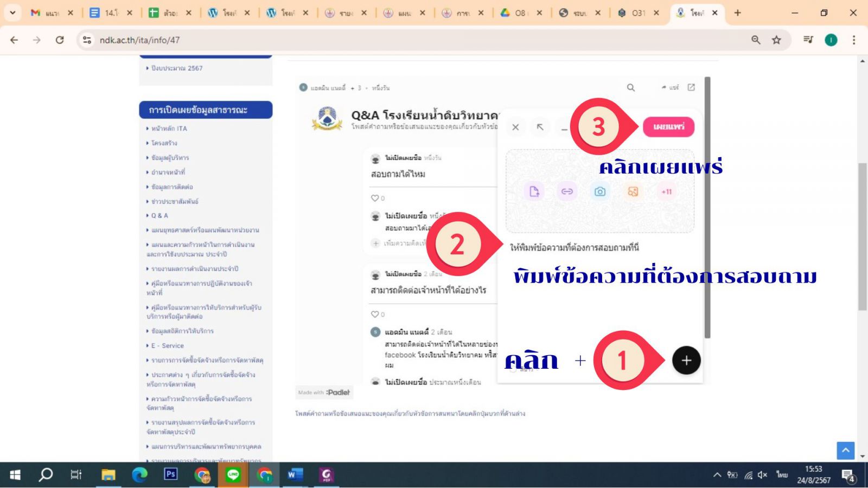Screen dimensions: 868x488
Task: Bookmark this page with the star icon
Action: click(776, 40)
